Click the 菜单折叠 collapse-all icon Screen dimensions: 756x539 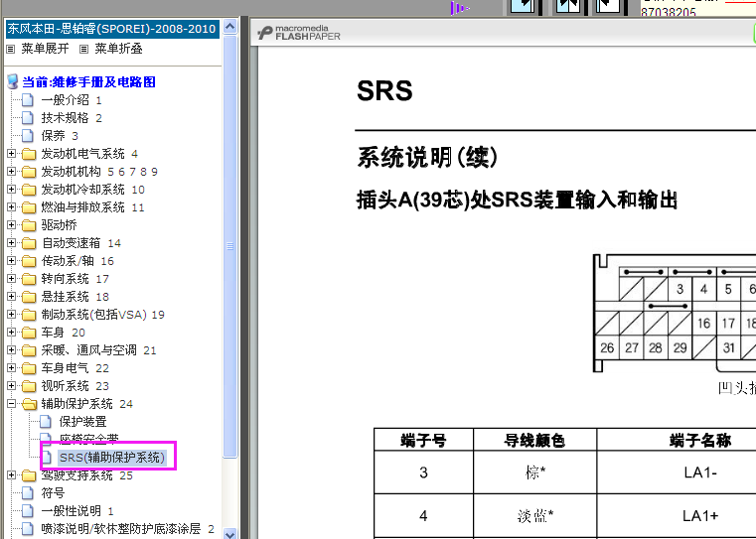coord(83,49)
